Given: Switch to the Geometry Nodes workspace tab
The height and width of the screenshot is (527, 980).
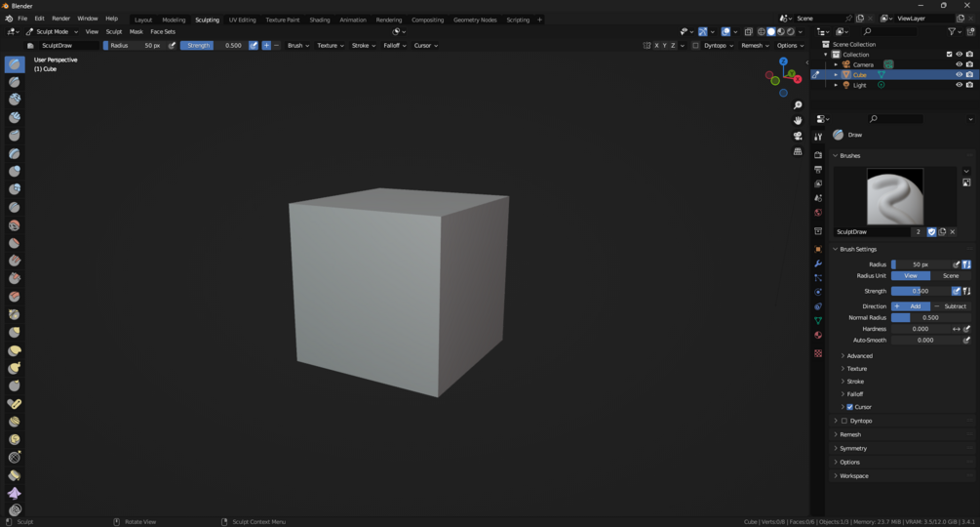Looking at the screenshot, I should [x=475, y=20].
